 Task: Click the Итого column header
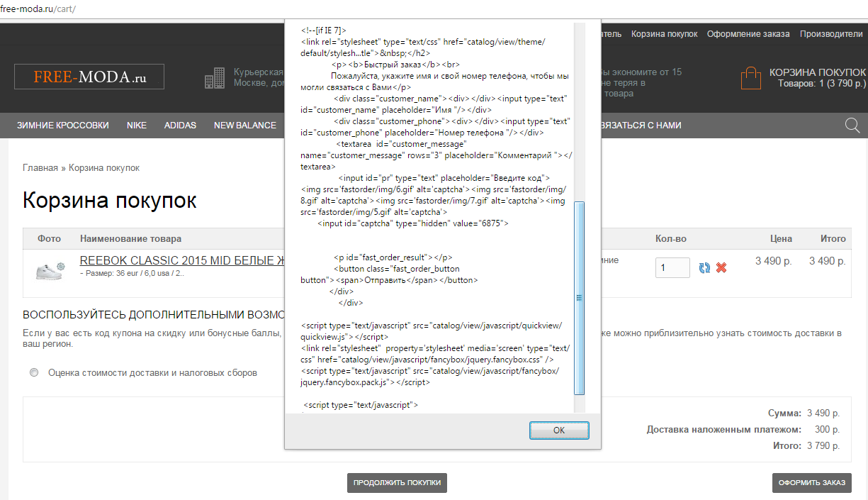coord(833,239)
